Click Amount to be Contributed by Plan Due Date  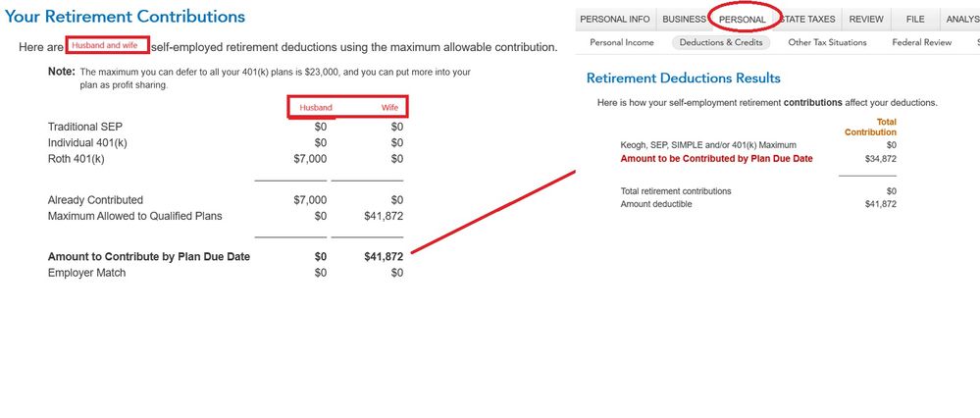point(717,159)
